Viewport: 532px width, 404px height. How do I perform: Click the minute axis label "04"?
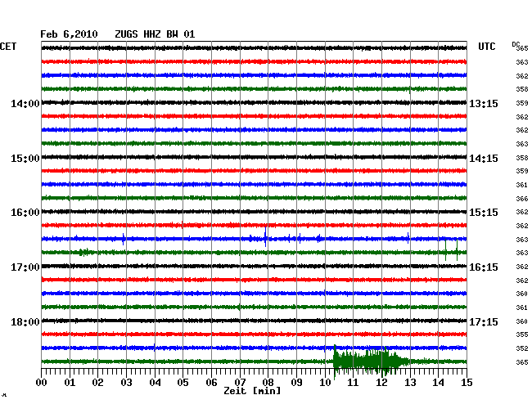[x=155, y=382]
